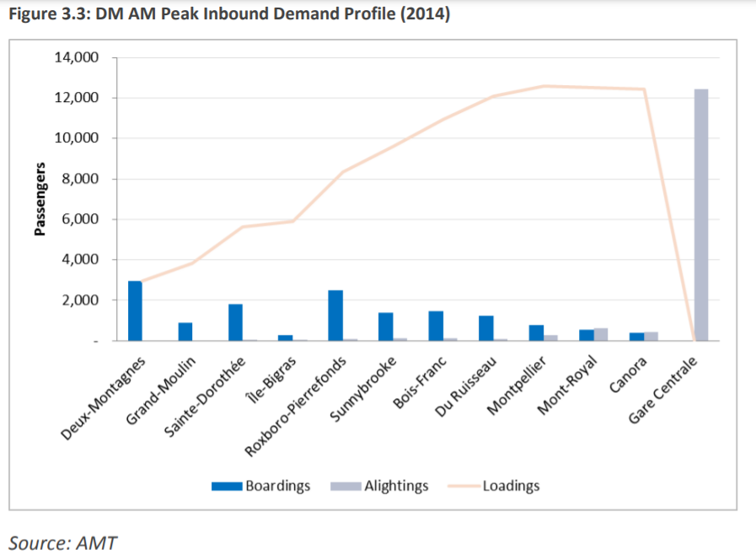This screenshot has height=555, width=756.
Task: Select the Bois-Franc boardings bar
Action: (x=436, y=326)
